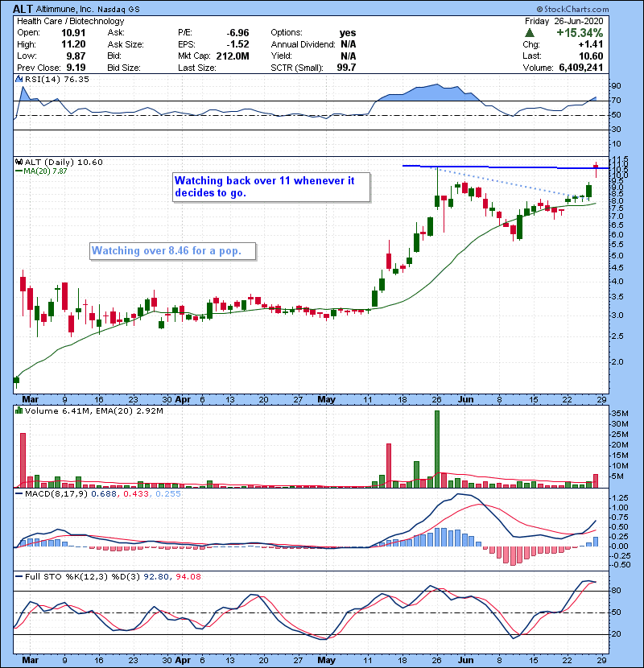The image size is (644, 668).
Task: Click the 90 label on the RSI axis
Action: point(617,86)
